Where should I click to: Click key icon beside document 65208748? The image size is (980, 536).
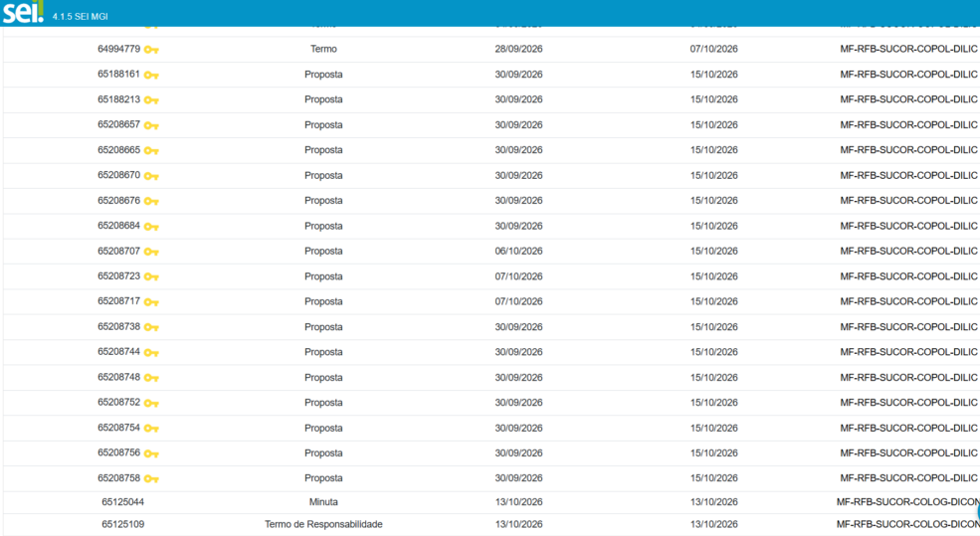[151, 378]
